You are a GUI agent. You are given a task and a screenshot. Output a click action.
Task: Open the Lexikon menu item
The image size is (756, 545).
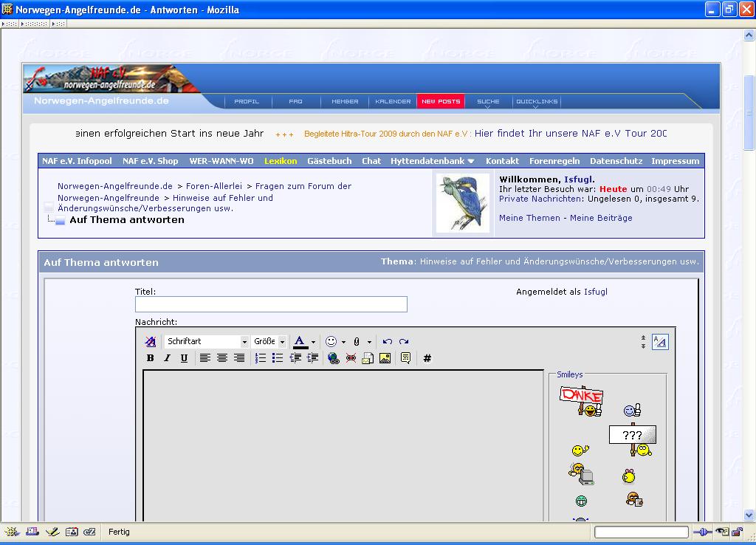pos(281,161)
